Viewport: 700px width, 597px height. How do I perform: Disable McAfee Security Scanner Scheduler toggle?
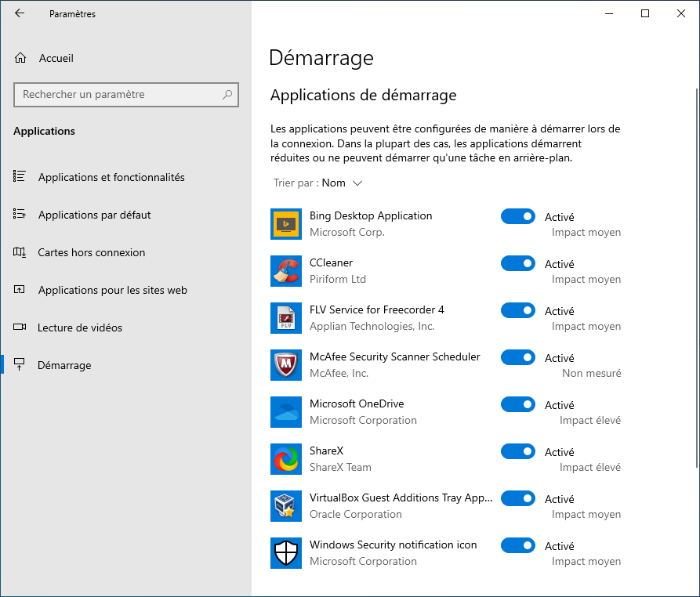(518, 357)
